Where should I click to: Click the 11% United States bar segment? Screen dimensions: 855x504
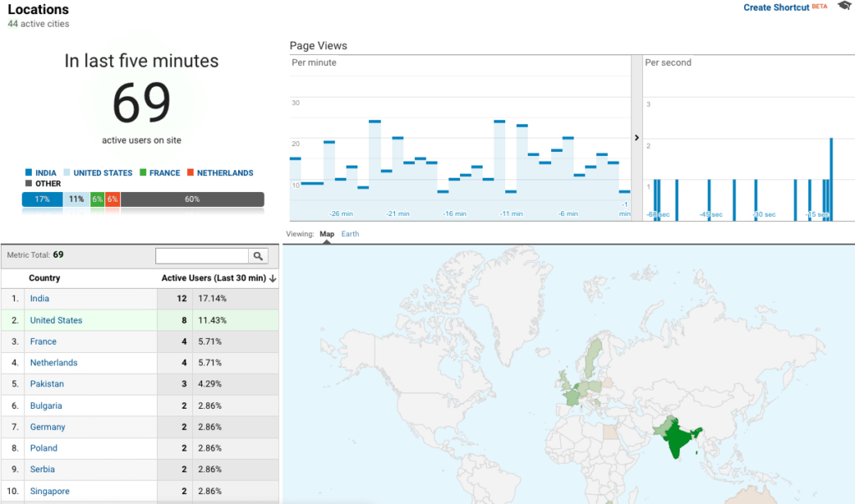(x=76, y=199)
